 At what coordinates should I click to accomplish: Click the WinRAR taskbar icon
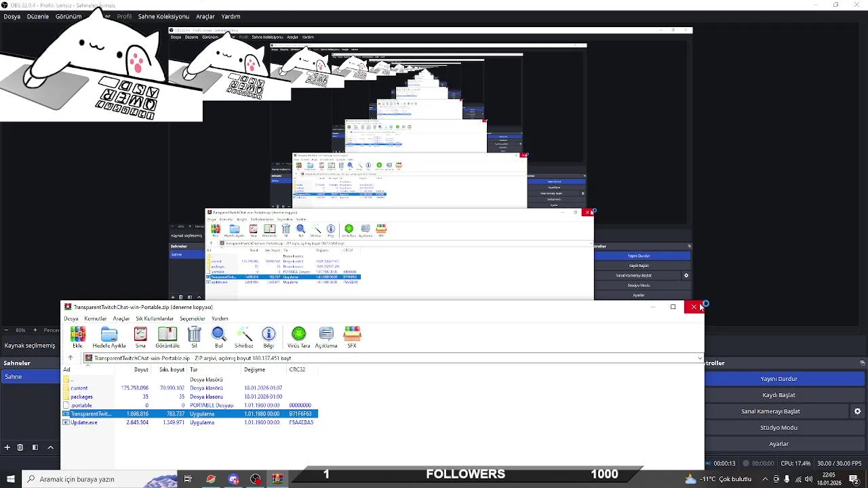point(277,479)
